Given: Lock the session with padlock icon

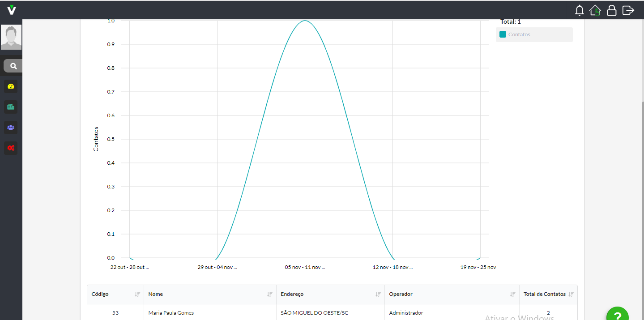Looking at the screenshot, I should 612,10.
